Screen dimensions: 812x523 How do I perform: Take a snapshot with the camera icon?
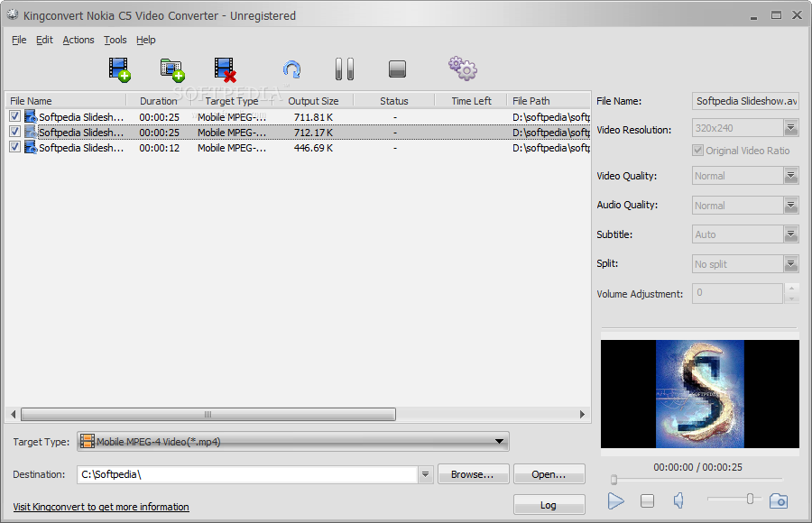coord(779,500)
